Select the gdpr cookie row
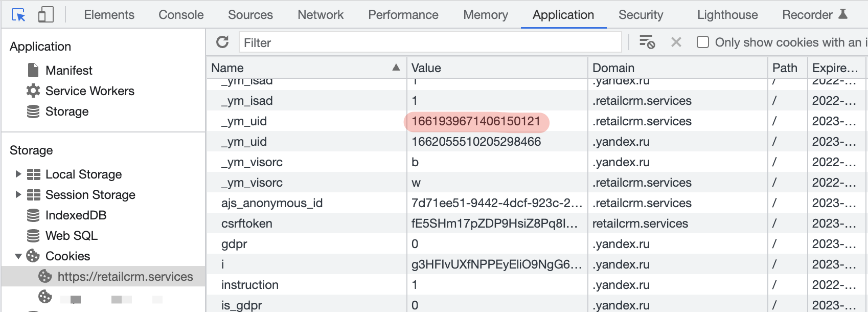The width and height of the screenshot is (868, 312). [535, 244]
